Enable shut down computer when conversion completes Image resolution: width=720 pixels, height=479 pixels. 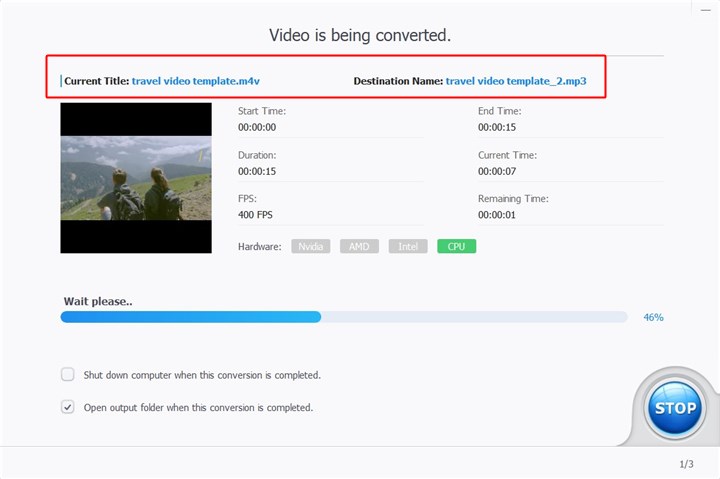click(68, 374)
